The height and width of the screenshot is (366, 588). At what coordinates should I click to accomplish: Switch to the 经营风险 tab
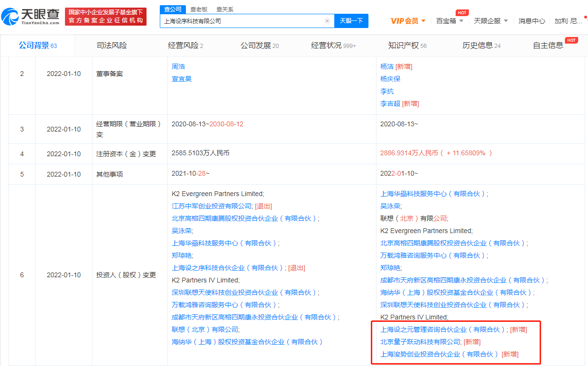pos(185,46)
